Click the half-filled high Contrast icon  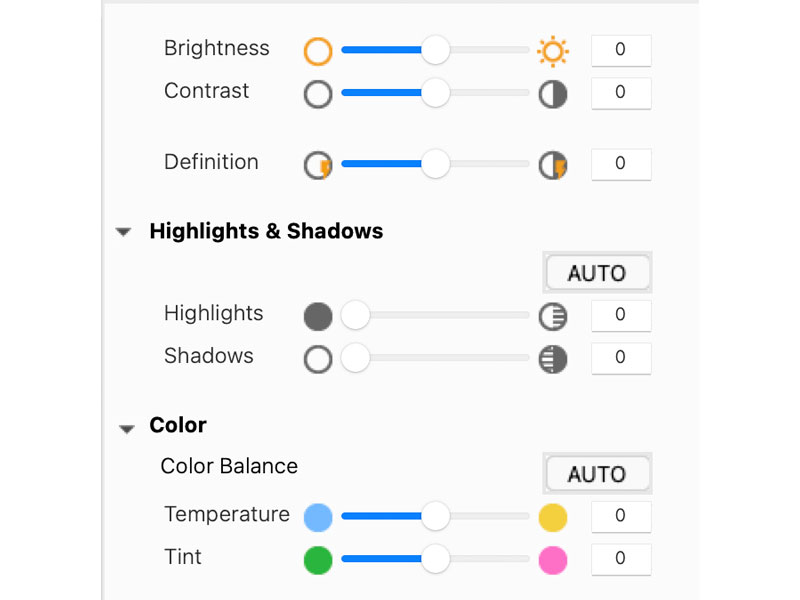(552, 95)
